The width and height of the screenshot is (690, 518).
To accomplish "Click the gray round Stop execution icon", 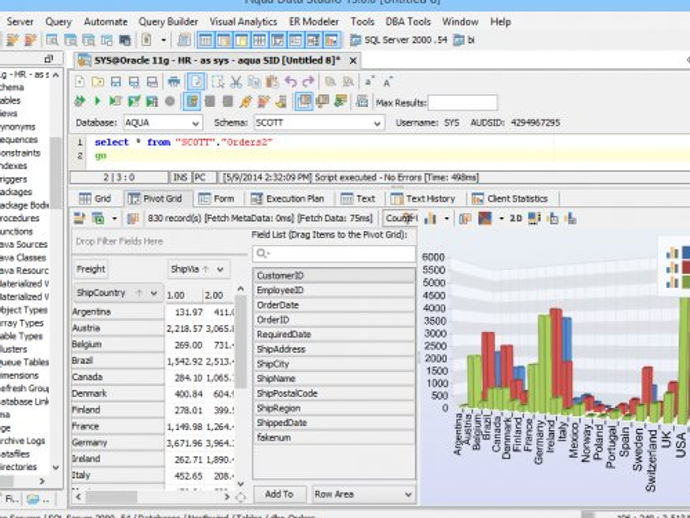I will (169, 102).
